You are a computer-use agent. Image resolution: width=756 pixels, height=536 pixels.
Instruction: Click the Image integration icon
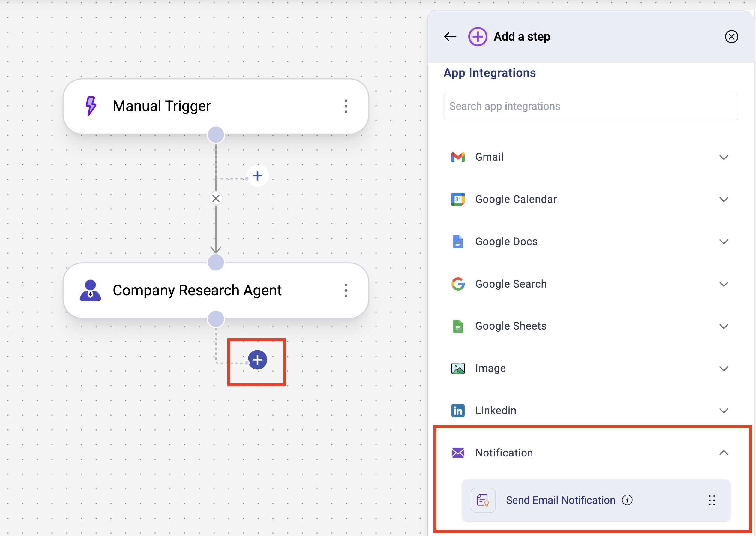click(x=458, y=368)
